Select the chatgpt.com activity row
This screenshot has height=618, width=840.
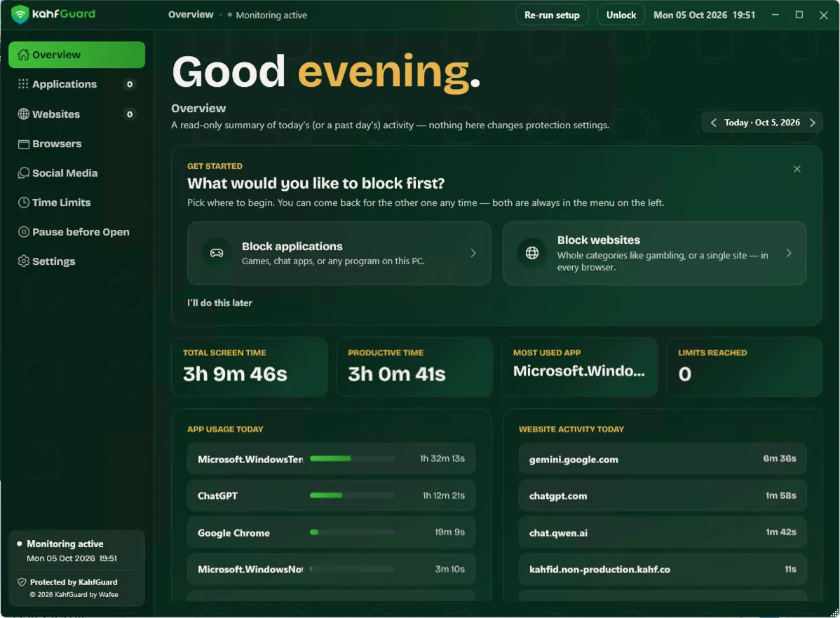(663, 496)
